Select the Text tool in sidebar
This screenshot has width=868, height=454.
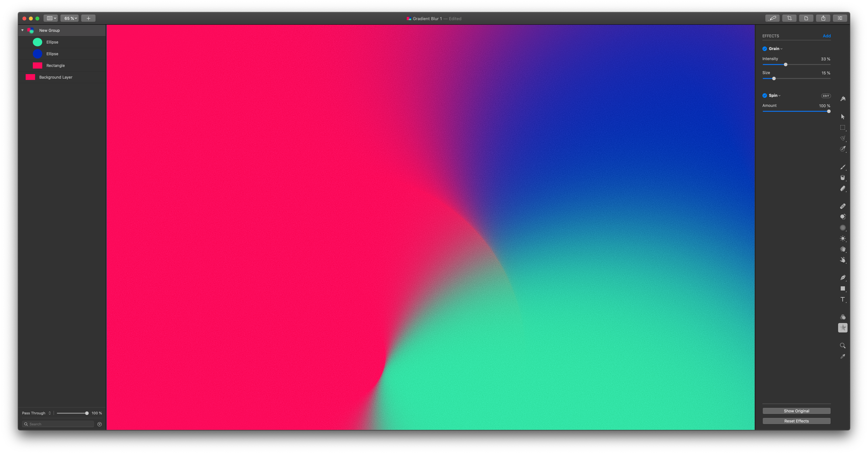[x=843, y=299]
